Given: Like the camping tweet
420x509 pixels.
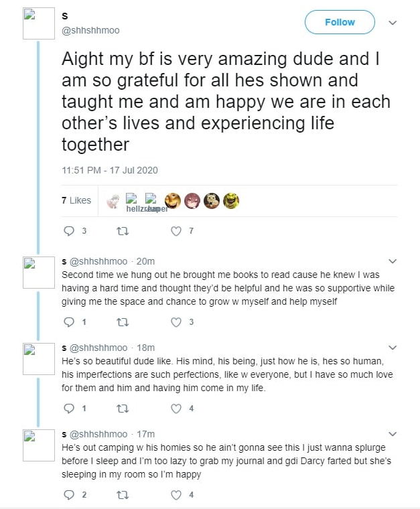Looking at the screenshot, I should pos(177,495).
